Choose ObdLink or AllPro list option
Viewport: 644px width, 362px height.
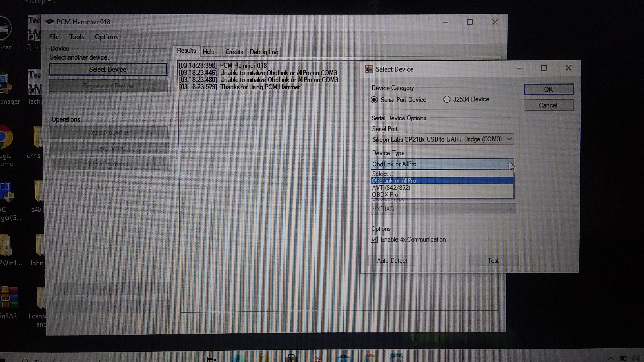click(x=442, y=181)
